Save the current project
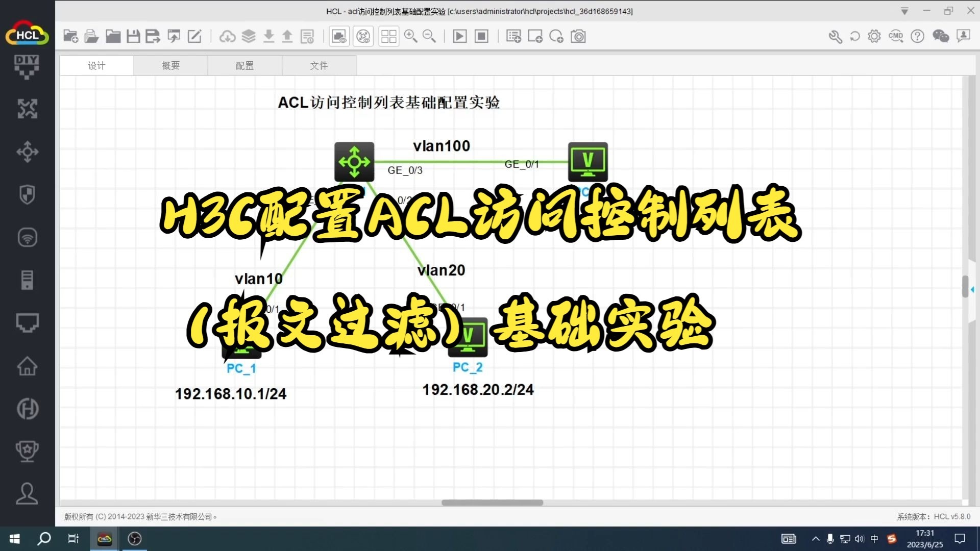 pyautogui.click(x=133, y=36)
